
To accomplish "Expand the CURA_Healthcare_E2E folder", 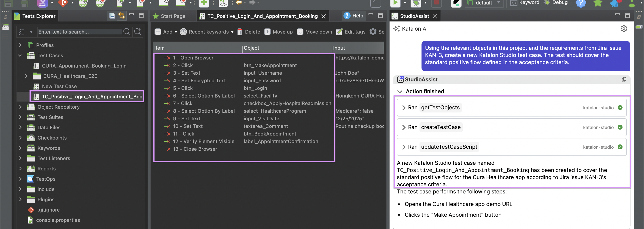I will 26,76.
